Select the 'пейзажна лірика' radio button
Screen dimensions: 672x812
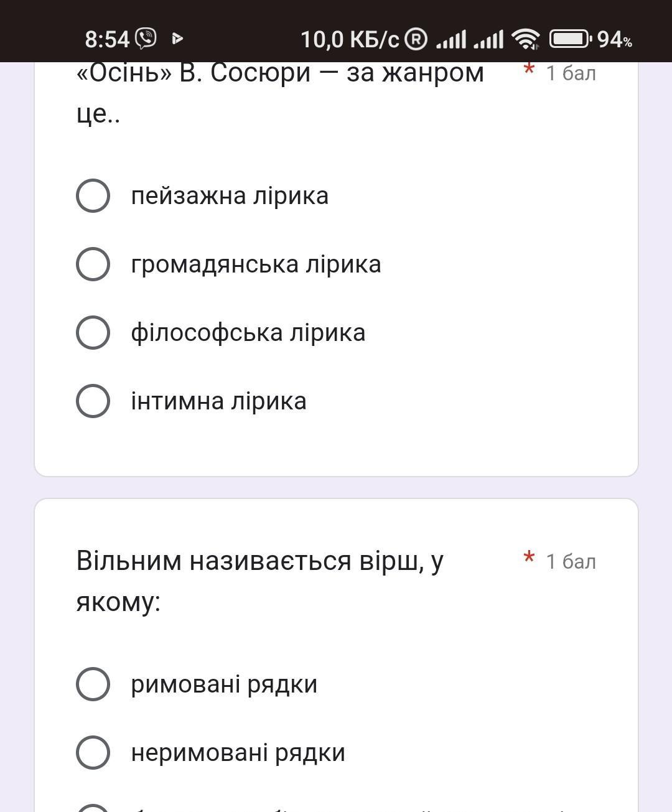93,196
